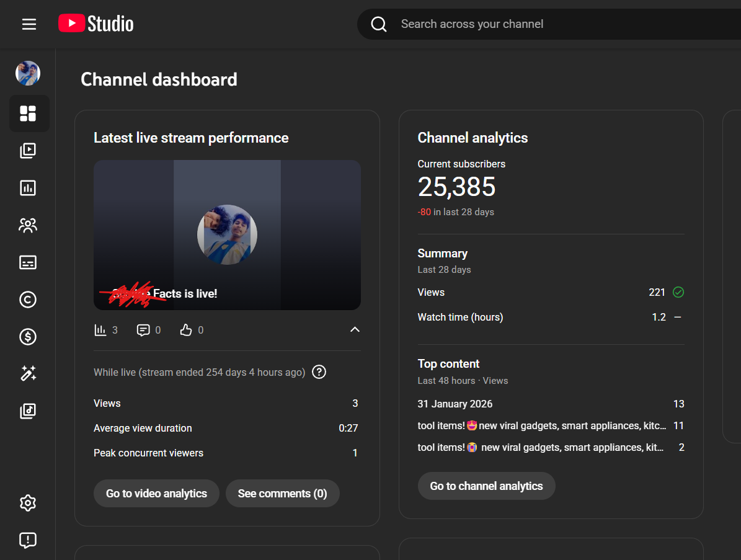Open the Analytics sidebar icon
The image size is (741, 560).
tap(28, 188)
